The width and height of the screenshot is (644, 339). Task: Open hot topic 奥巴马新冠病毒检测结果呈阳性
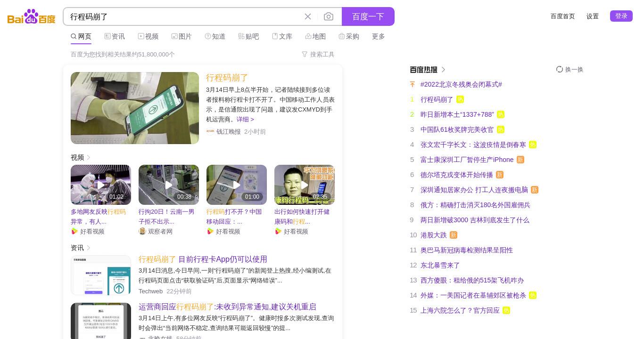tap(467, 250)
